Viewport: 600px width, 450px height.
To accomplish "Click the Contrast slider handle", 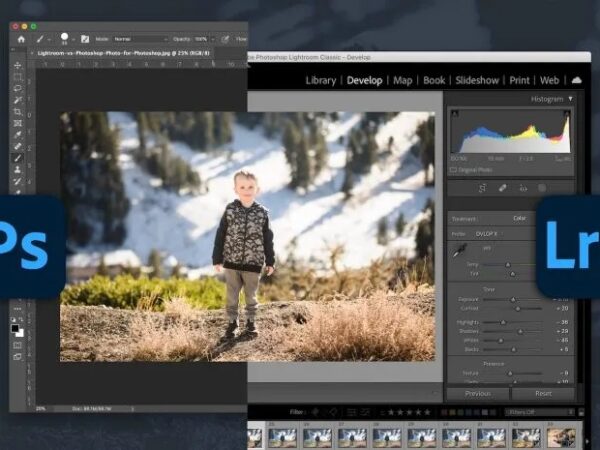I will [x=518, y=308].
